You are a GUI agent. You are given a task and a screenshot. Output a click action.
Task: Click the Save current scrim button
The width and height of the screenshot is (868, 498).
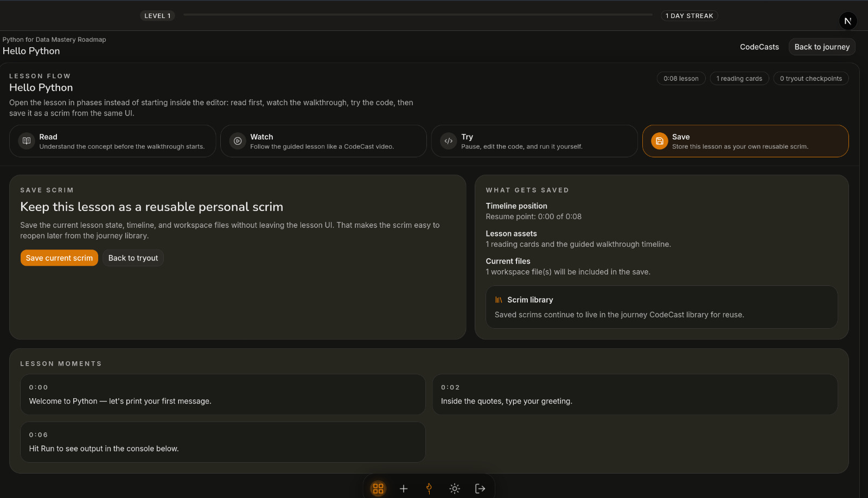59,258
